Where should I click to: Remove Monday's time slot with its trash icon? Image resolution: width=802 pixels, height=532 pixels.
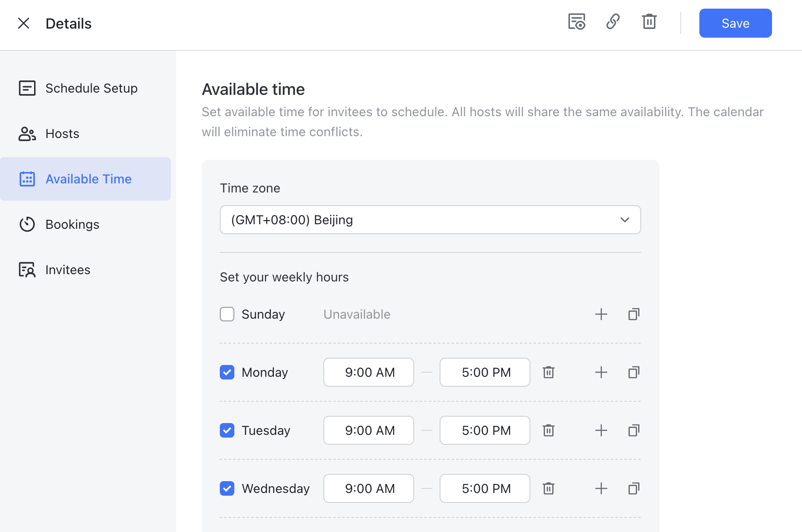[548, 372]
